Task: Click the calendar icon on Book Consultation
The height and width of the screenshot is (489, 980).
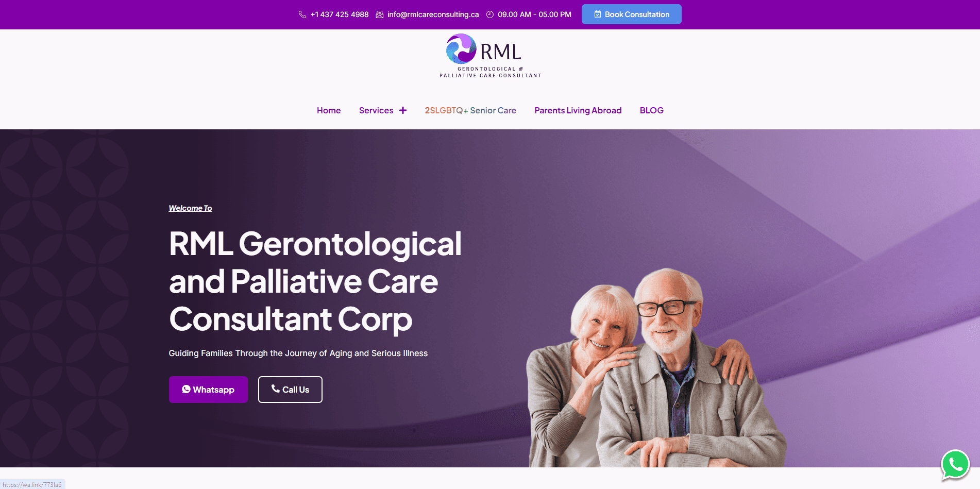Action: [598, 14]
